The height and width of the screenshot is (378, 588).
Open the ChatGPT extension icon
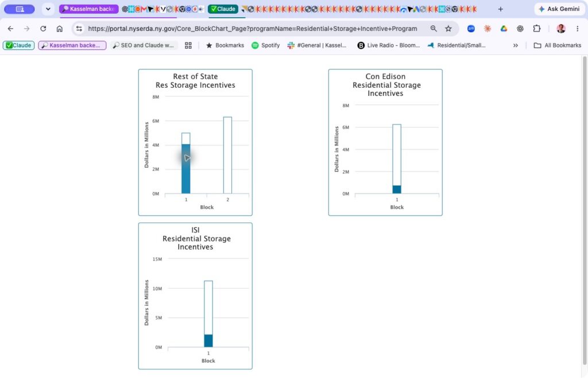tap(520, 29)
